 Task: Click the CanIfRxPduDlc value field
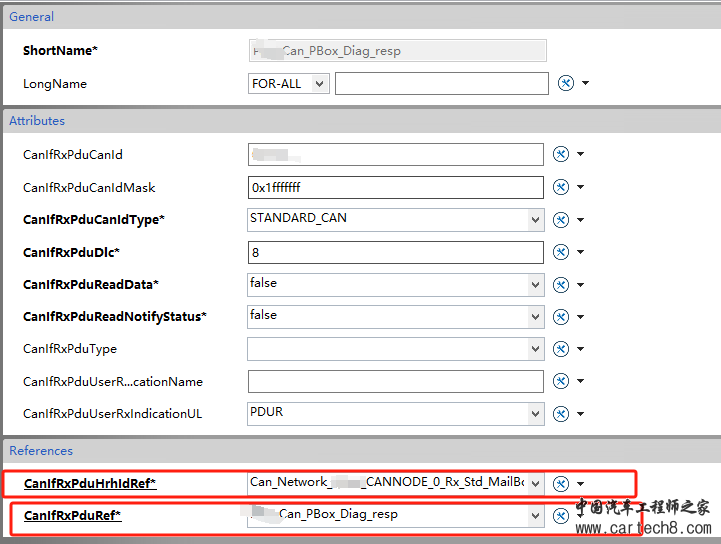pos(395,252)
